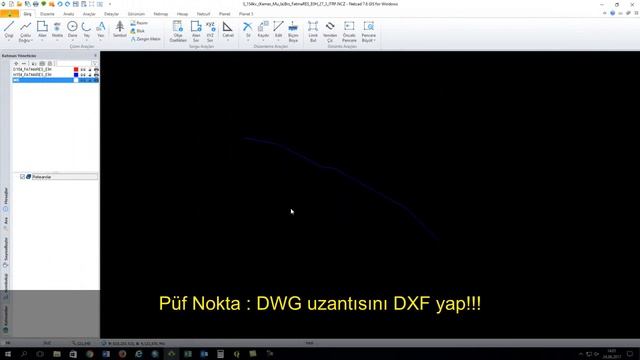This screenshot has height=360, width=640.
Task: Uncheck the Referanslar checkbox
Action: pos(22,177)
